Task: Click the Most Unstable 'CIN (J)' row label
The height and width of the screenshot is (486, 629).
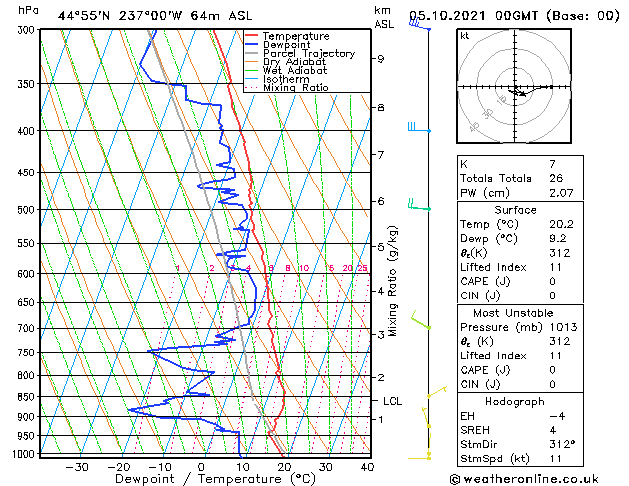Action: pyautogui.click(x=480, y=385)
